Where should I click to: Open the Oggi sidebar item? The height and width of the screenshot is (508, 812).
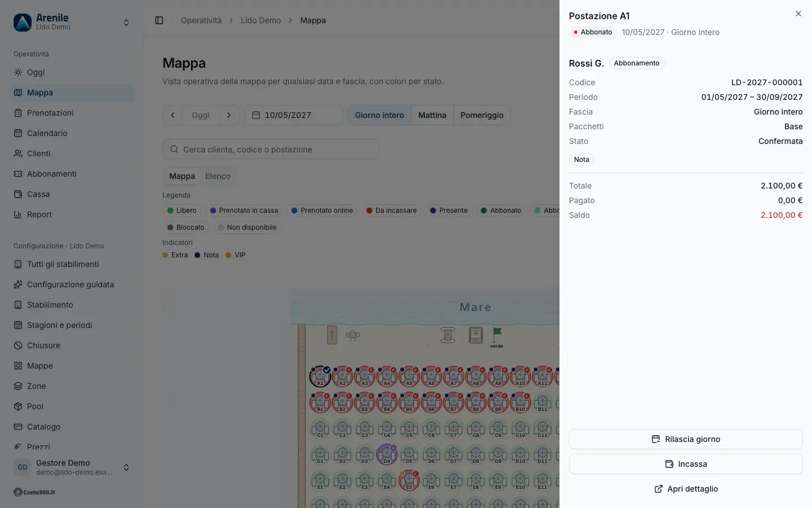click(x=72, y=72)
